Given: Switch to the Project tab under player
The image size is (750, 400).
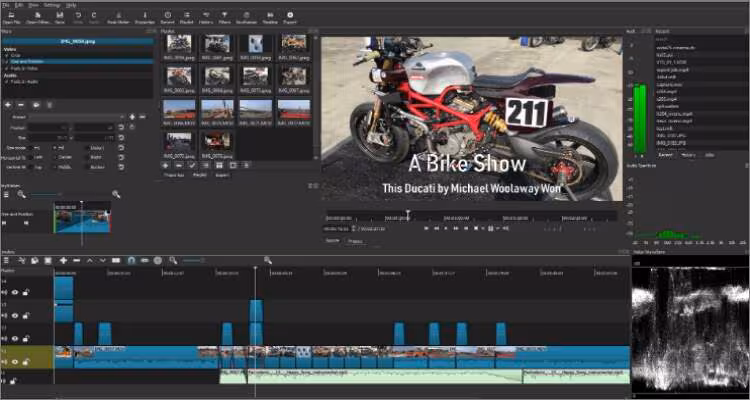Looking at the screenshot, I should click(x=354, y=241).
